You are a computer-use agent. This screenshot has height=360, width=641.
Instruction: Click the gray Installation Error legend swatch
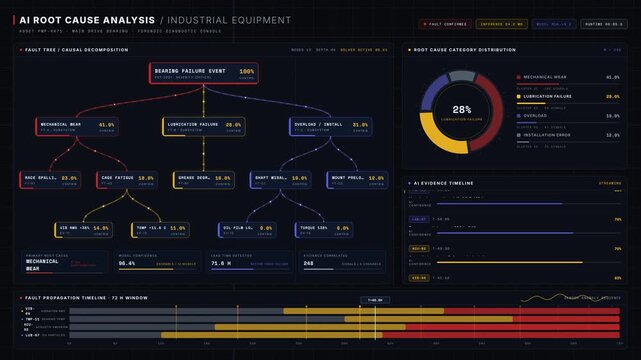(x=519, y=135)
